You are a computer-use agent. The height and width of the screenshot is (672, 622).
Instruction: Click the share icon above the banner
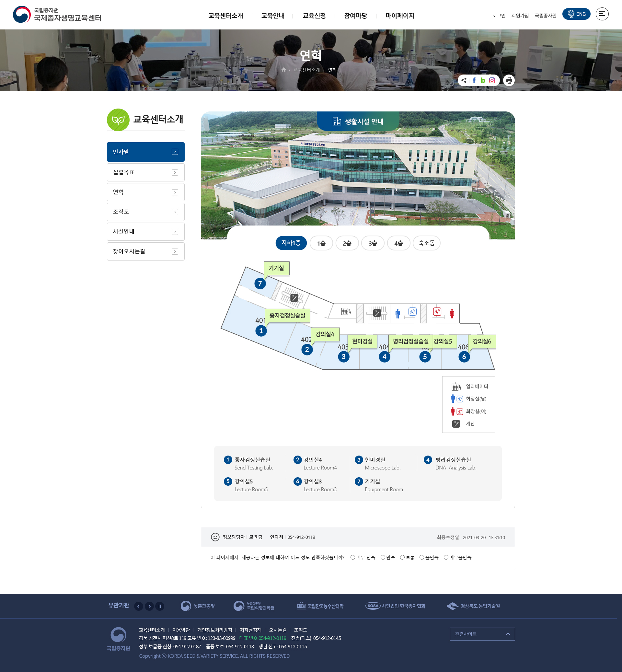tap(464, 80)
